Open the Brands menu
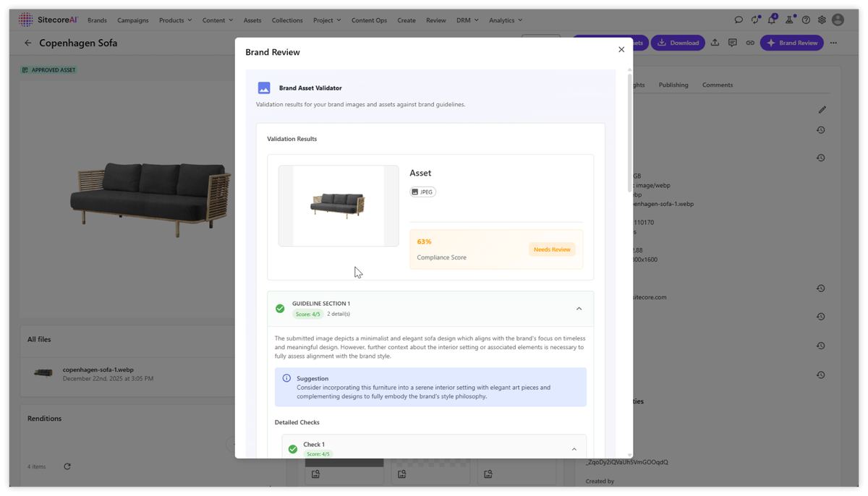 click(x=97, y=20)
